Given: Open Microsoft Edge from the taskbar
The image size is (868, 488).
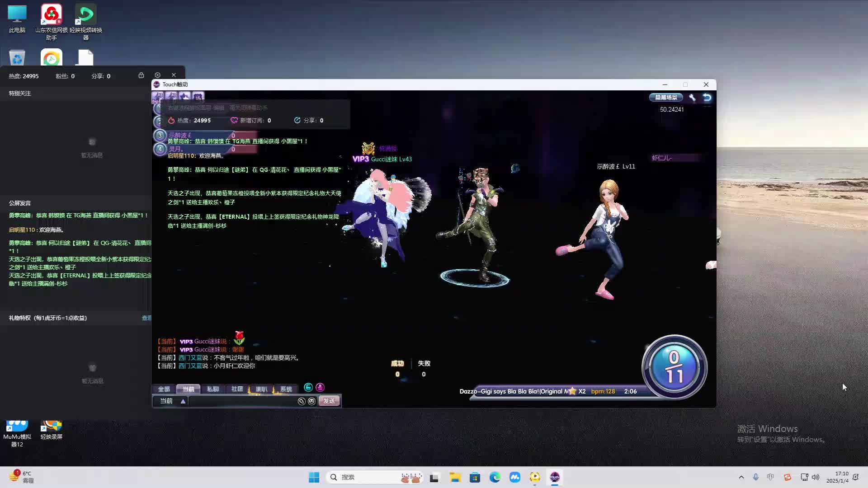Looking at the screenshot, I should [x=495, y=477].
